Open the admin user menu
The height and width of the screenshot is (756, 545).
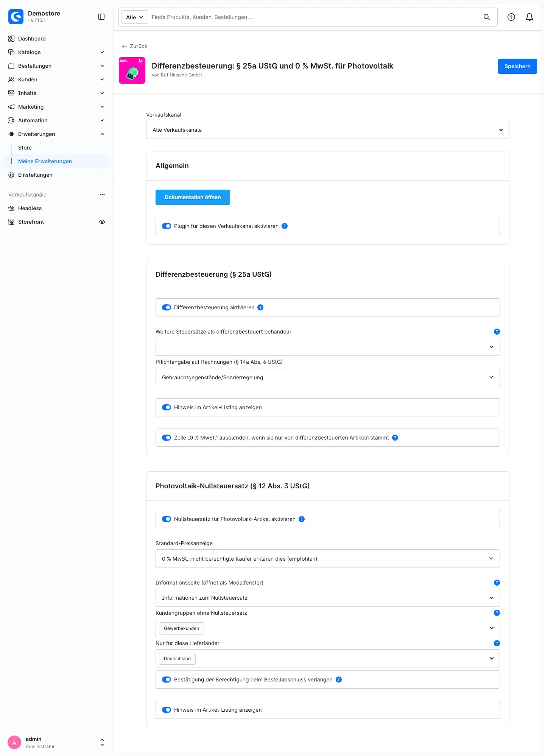[56, 742]
